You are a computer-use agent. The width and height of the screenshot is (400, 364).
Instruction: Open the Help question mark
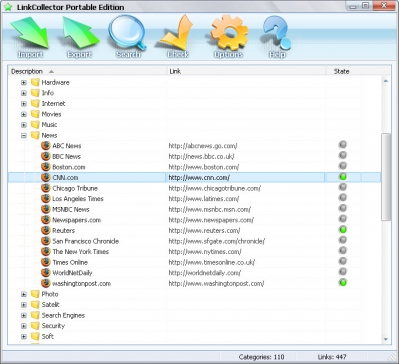pos(277,37)
